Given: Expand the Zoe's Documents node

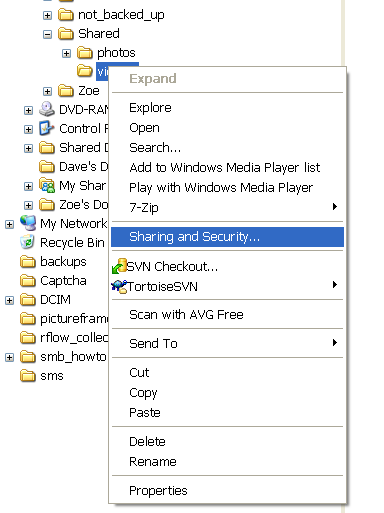Looking at the screenshot, I should point(28,205).
